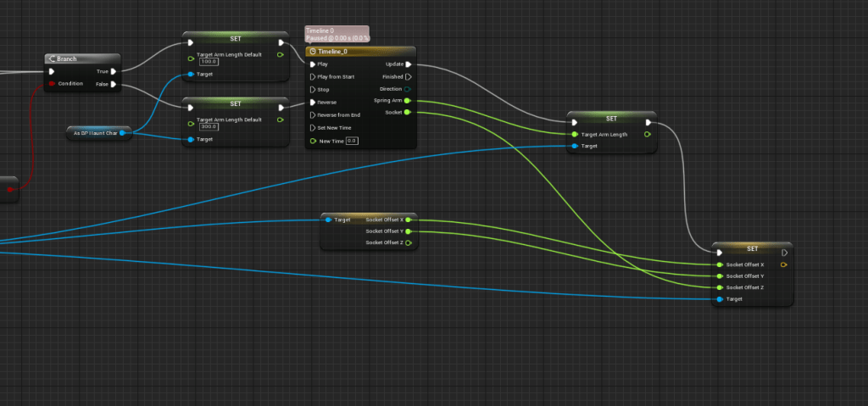Click the Timeline_0 clock icon
The width and height of the screenshot is (868, 406).
pos(313,52)
